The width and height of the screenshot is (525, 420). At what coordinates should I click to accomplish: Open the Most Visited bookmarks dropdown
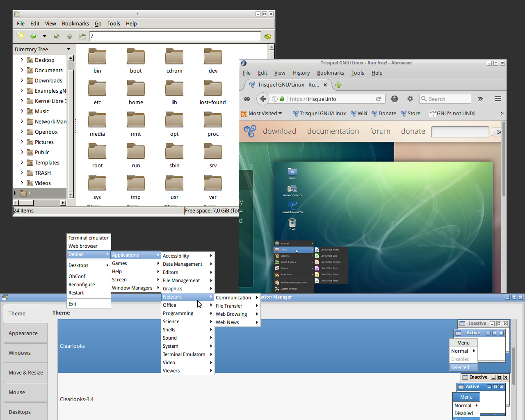coord(262,114)
